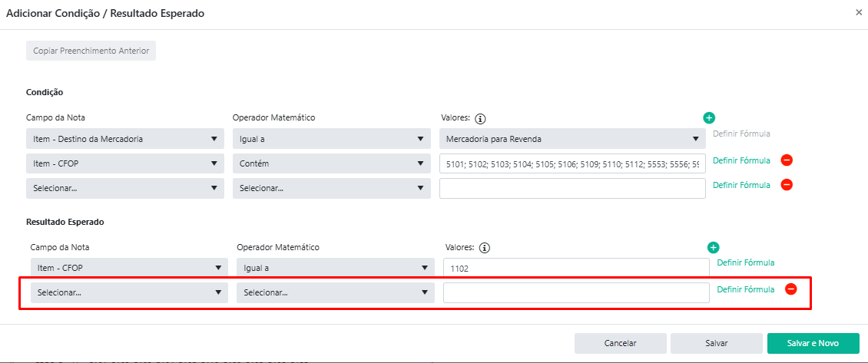Open the Contém operator dropdown
Screen dimensions: 868x363
(330, 163)
